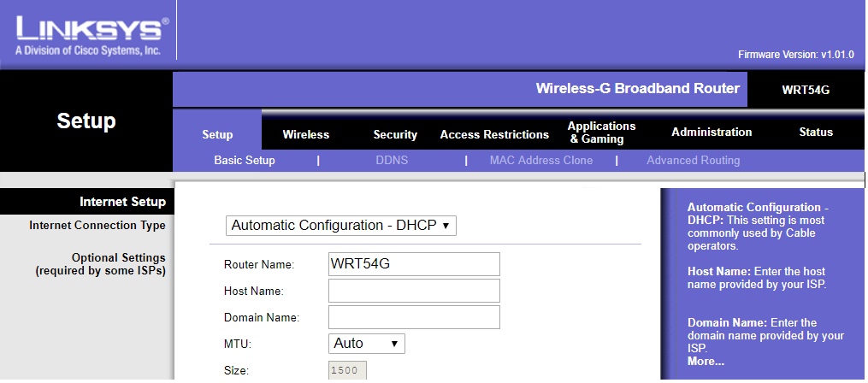Open MAC Address Clone page
Viewport: 868px width, 383px height.
tap(541, 161)
